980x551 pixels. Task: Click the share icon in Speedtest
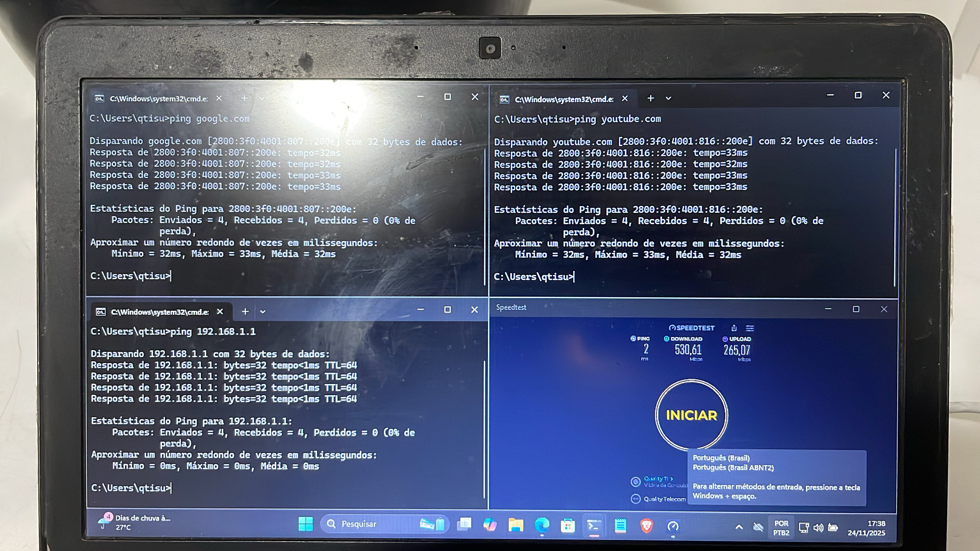(x=734, y=328)
